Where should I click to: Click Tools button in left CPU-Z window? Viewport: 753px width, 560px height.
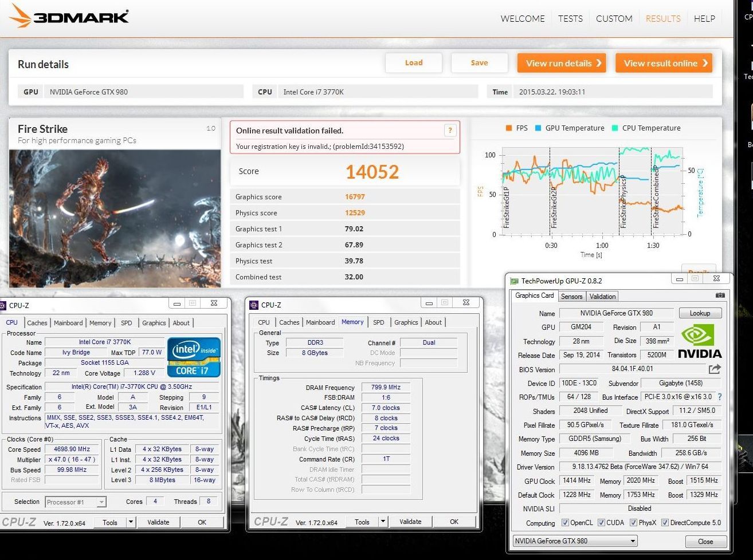[x=110, y=522]
